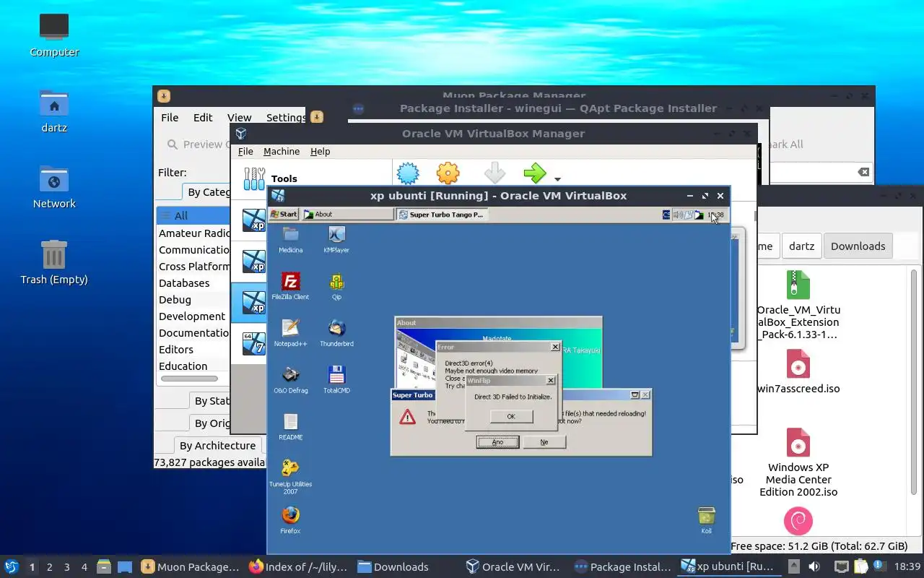Switch to workspace 3 in the panel pager

pyautogui.click(x=67, y=567)
